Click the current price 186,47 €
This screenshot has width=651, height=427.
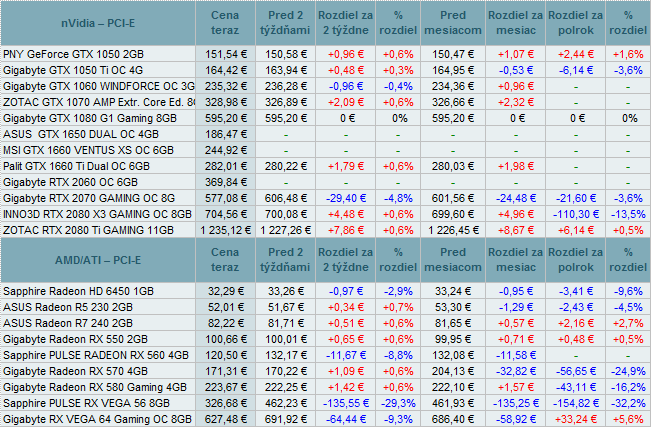225,134
